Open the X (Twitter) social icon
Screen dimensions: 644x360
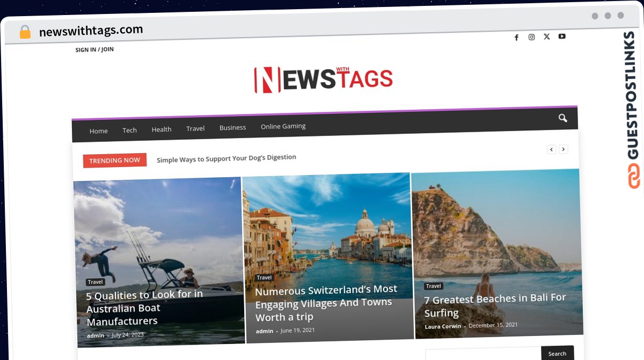[x=546, y=37]
